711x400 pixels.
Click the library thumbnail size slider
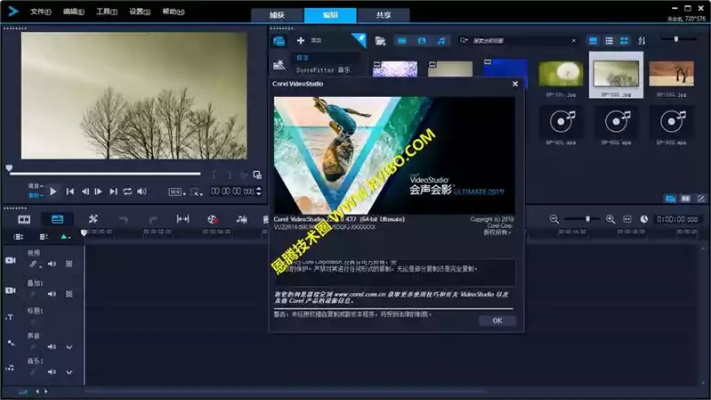[678, 39]
